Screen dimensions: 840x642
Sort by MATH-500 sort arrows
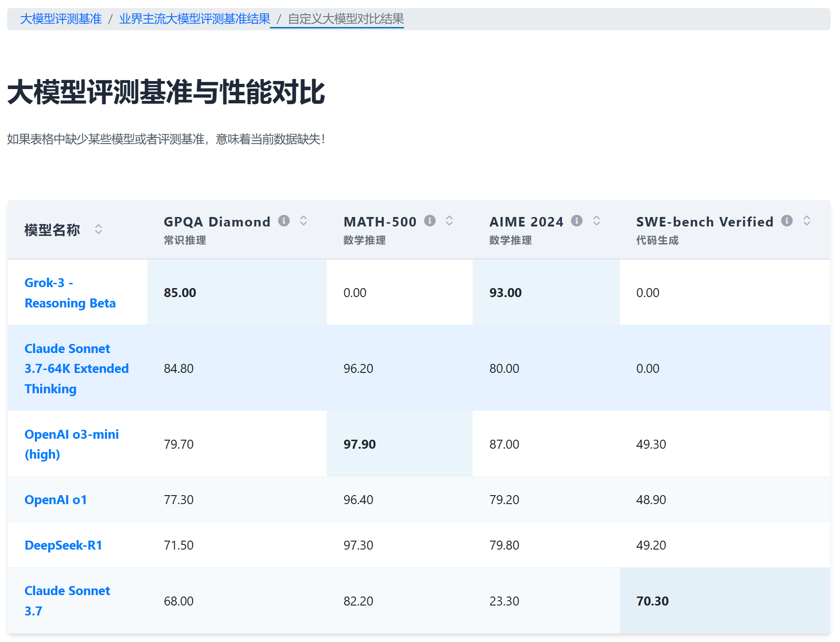(449, 221)
